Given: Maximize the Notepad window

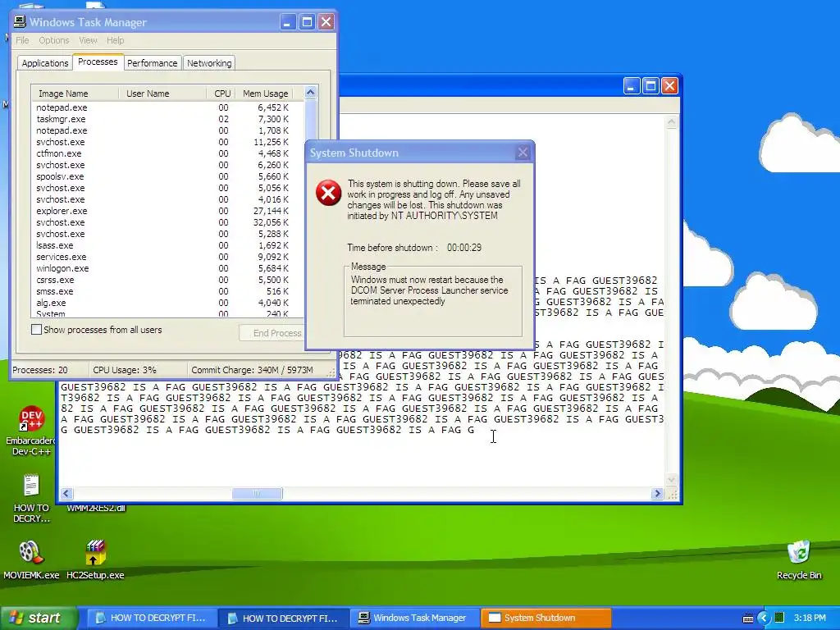Looking at the screenshot, I should (651, 85).
